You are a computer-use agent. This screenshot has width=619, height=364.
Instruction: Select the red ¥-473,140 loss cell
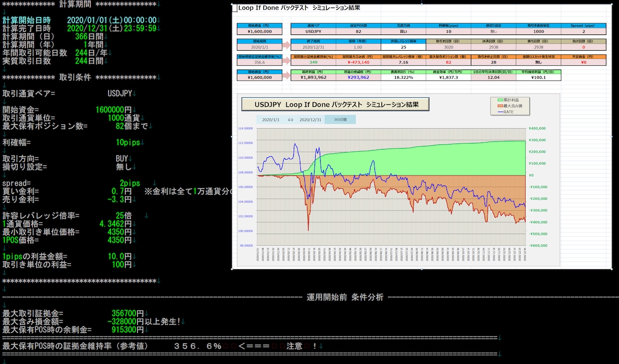358,62
